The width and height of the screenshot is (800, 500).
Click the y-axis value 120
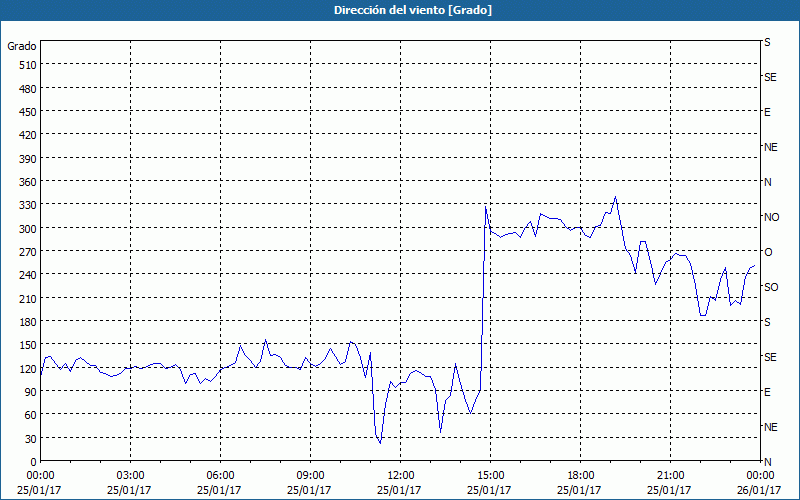[28, 368]
